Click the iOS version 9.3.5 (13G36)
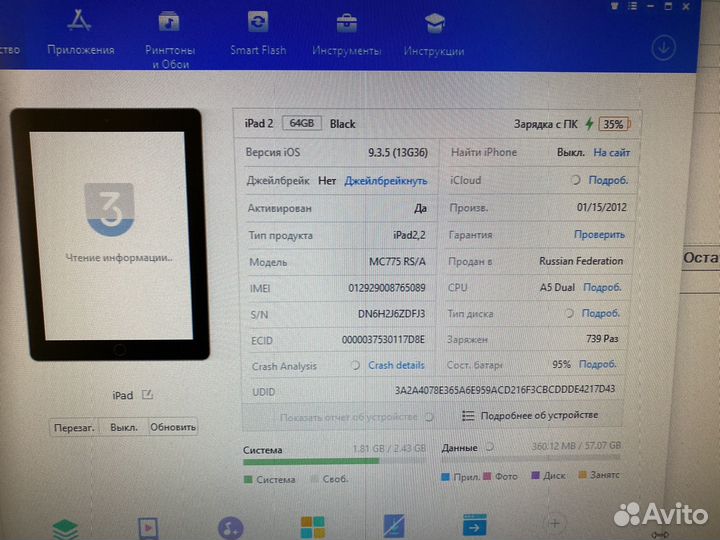720x540 pixels. (398, 152)
